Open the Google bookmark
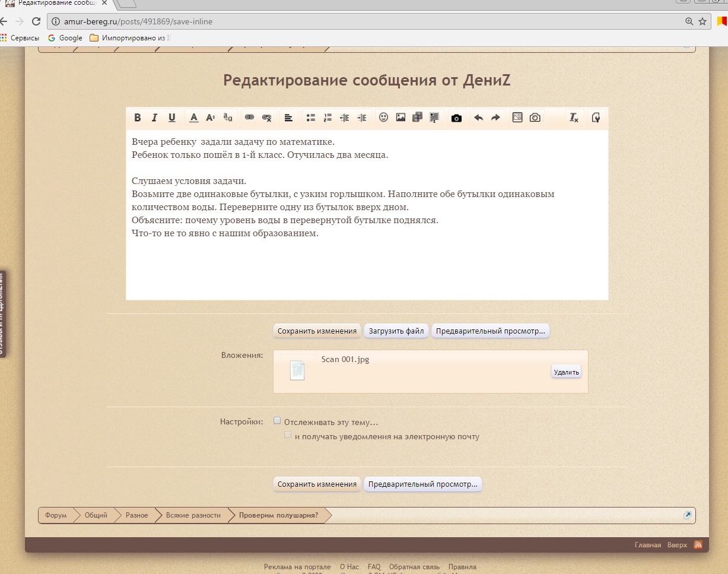Screen dimensions: 728x574 coord(65,38)
